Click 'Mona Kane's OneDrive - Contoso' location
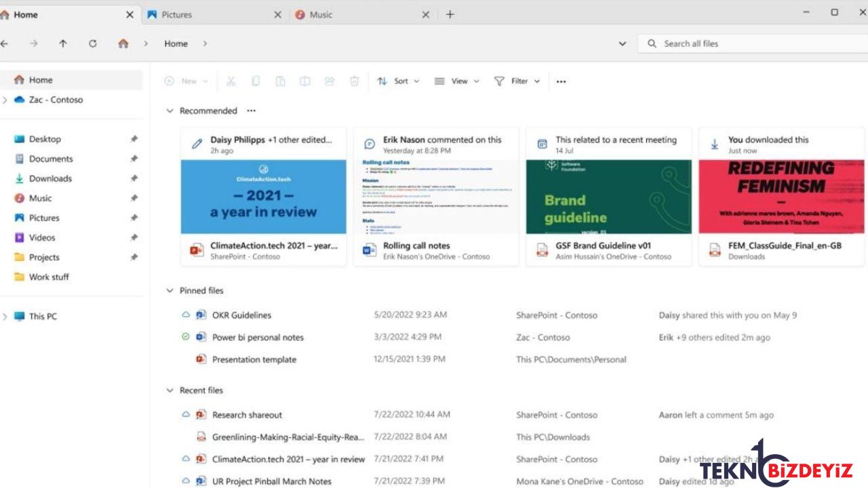 579,481
